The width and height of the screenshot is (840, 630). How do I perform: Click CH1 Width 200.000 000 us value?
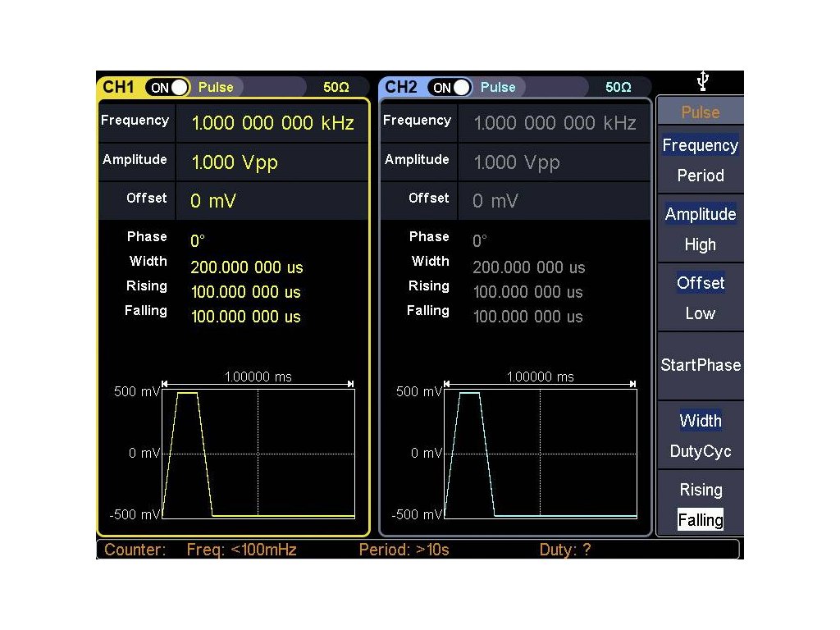pyautogui.click(x=247, y=267)
